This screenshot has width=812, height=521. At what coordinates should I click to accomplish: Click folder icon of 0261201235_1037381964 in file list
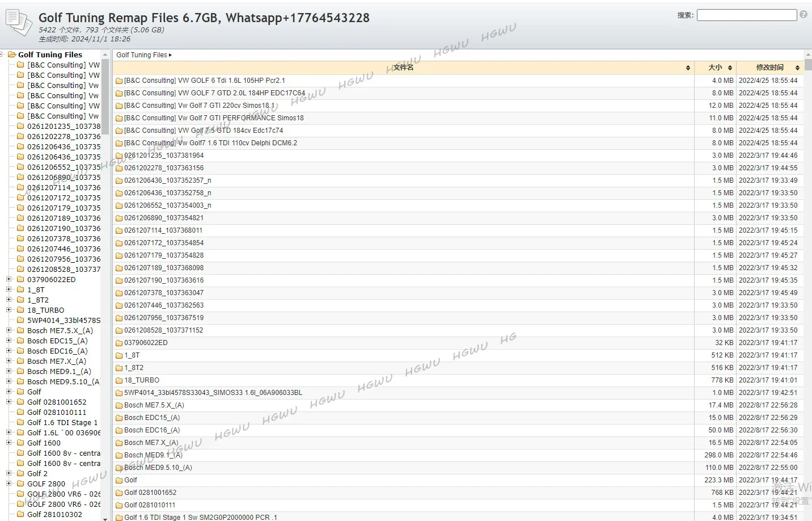(119, 156)
